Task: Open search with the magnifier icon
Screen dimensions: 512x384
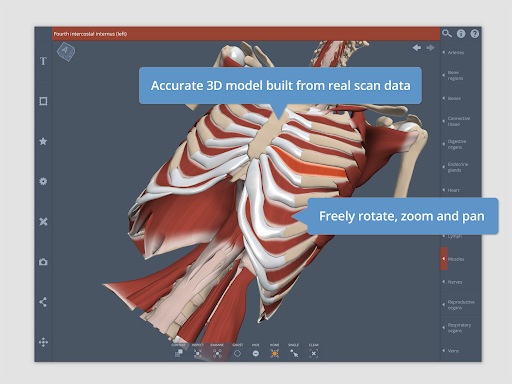Action: click(447, 33)
